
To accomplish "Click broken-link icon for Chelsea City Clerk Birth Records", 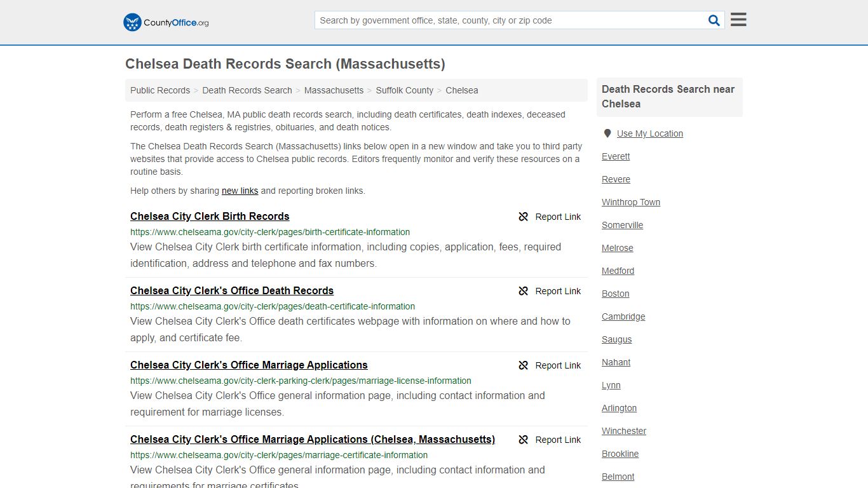I will coord(524,217).
